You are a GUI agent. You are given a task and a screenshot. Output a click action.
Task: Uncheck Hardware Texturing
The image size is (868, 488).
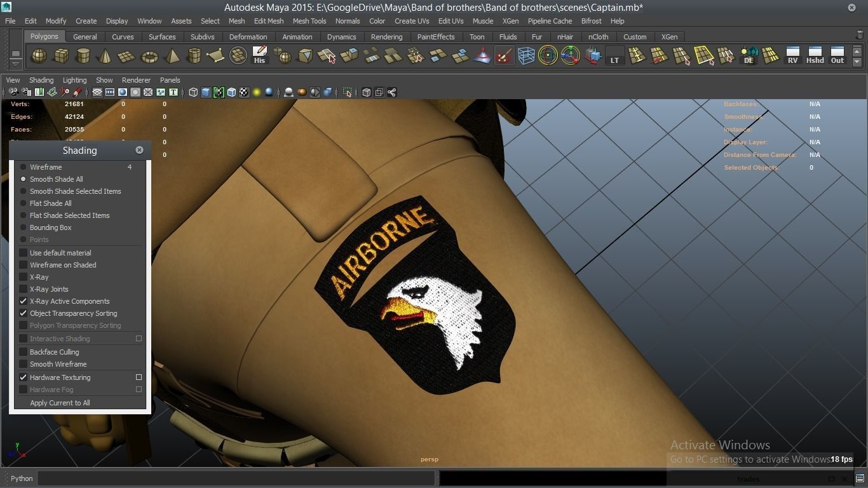[x=24, y=377]
